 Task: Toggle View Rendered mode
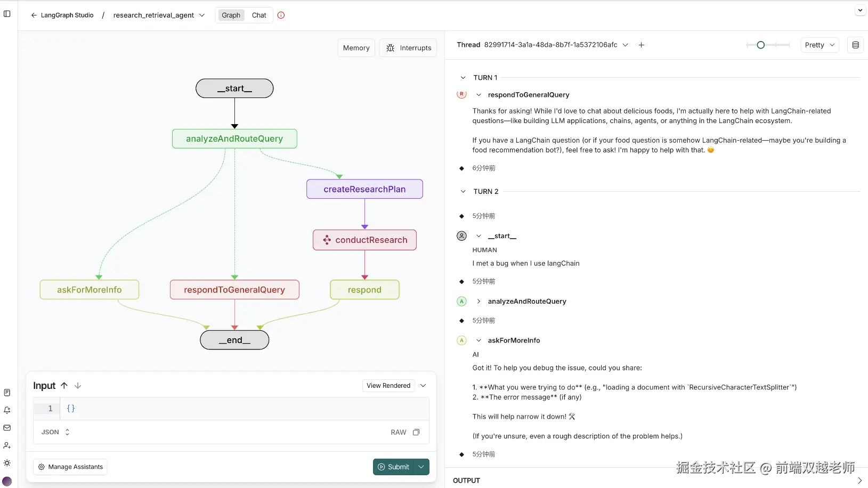388,386
